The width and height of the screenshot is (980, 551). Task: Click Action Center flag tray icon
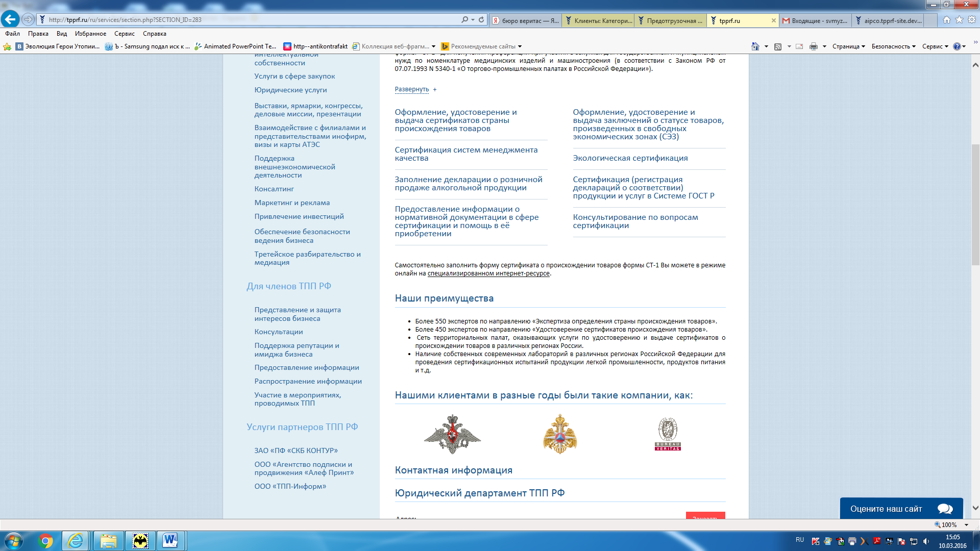(901, 541)
